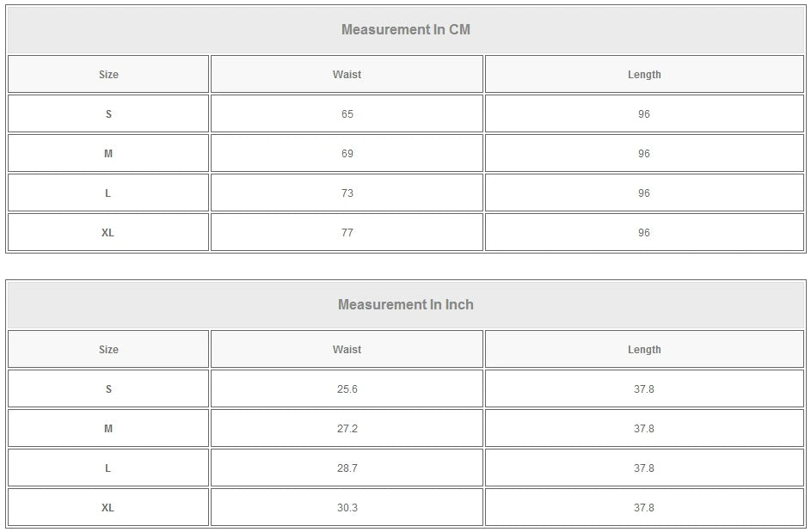Click the Waist header in Inch table

pos(347,350)
